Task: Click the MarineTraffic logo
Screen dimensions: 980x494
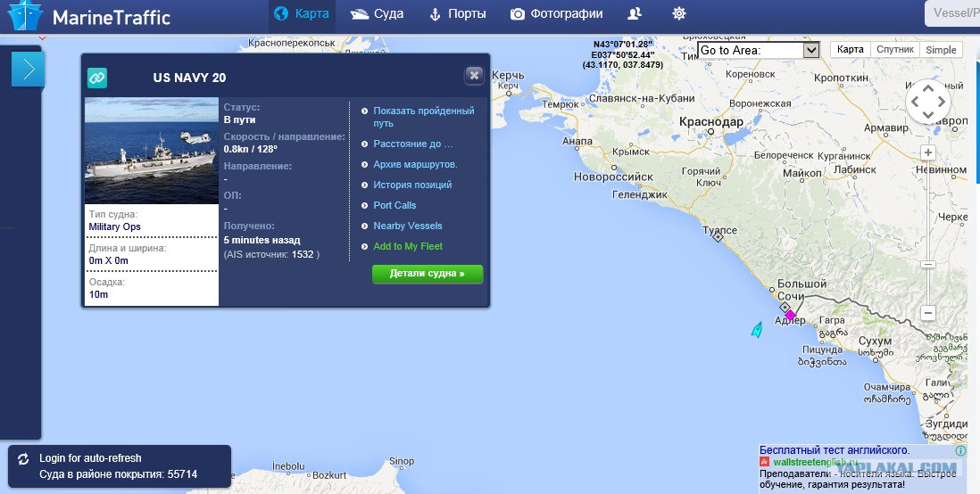Action: point(88,16)
